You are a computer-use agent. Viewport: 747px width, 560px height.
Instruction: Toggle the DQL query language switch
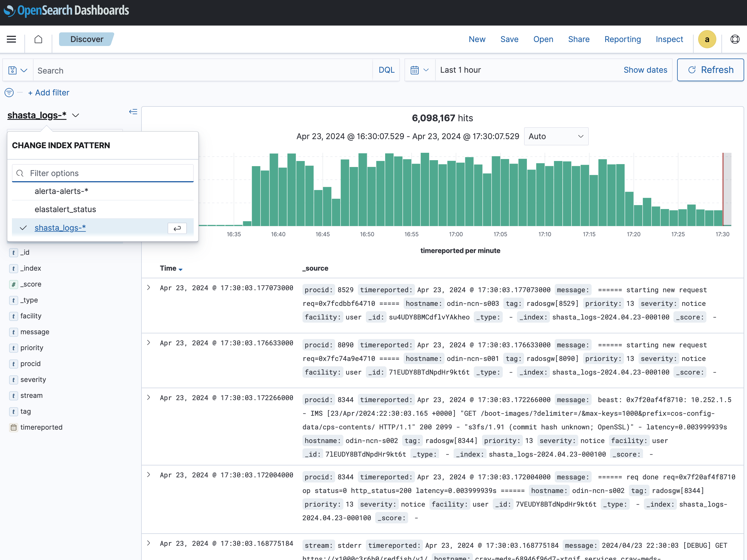(x=386, y=70)
